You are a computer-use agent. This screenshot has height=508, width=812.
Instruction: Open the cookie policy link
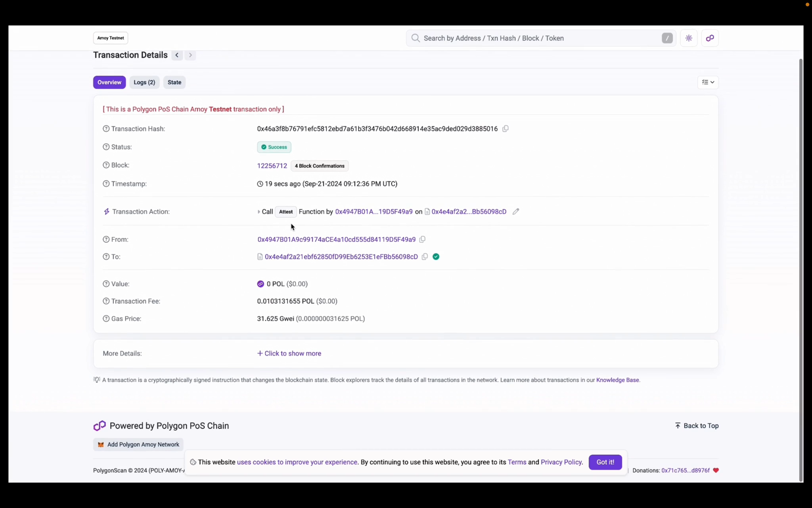tap(297, 462)
